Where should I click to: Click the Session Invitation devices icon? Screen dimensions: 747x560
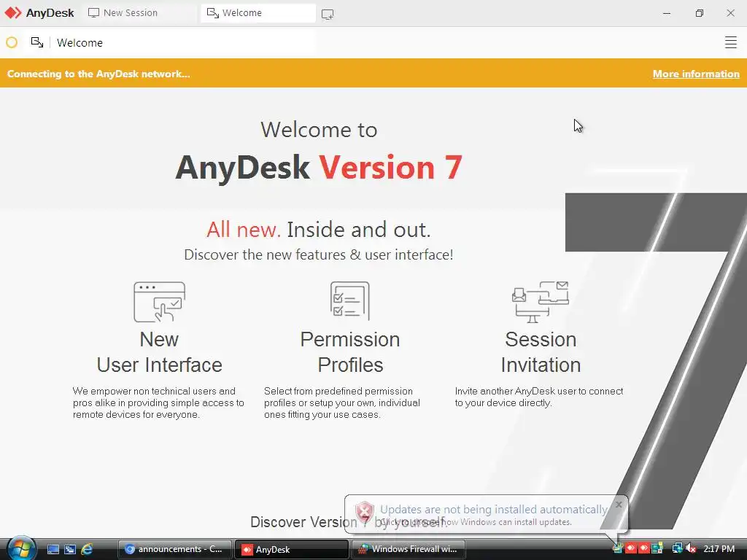[x=541, y=302]
